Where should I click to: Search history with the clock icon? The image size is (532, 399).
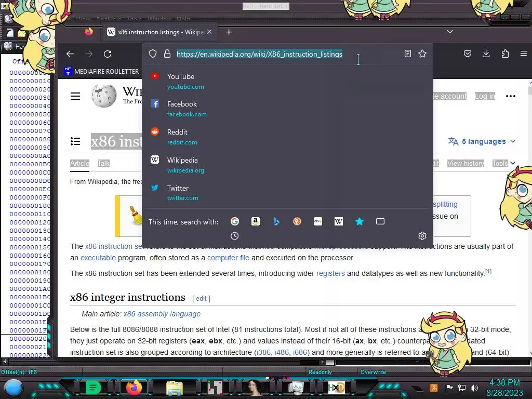234,236
